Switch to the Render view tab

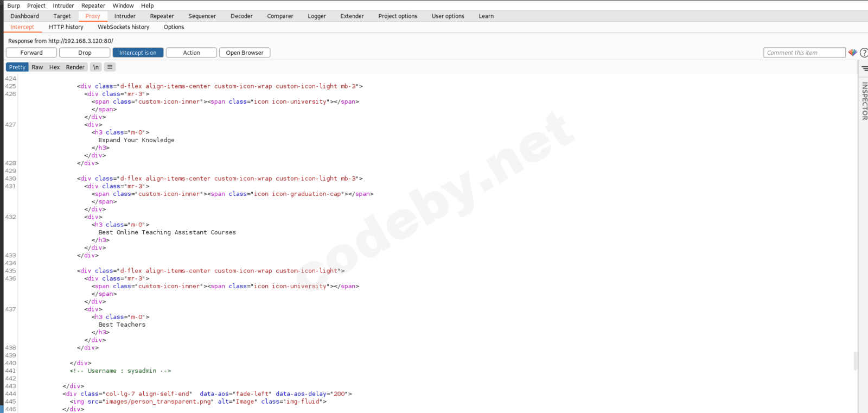(75, 67)
